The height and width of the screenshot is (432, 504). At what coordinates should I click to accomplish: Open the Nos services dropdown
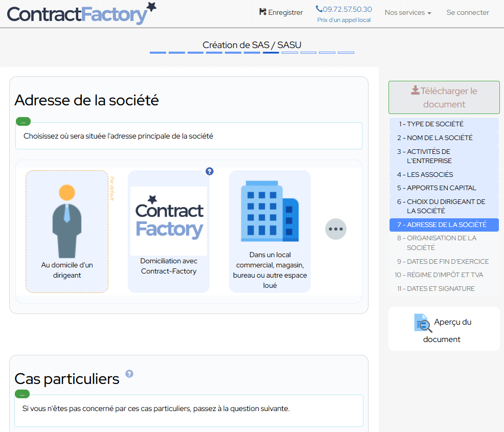(x=407, y=12)
